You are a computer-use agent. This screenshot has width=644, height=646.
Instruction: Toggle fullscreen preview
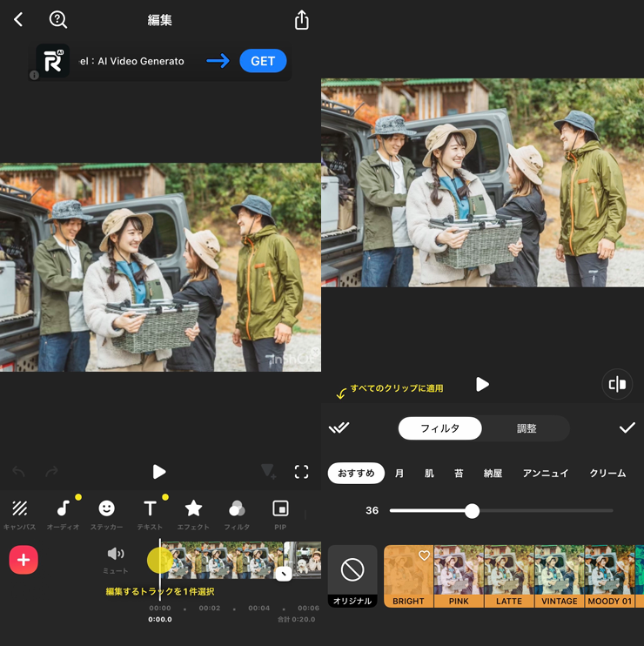click(302, 472)
